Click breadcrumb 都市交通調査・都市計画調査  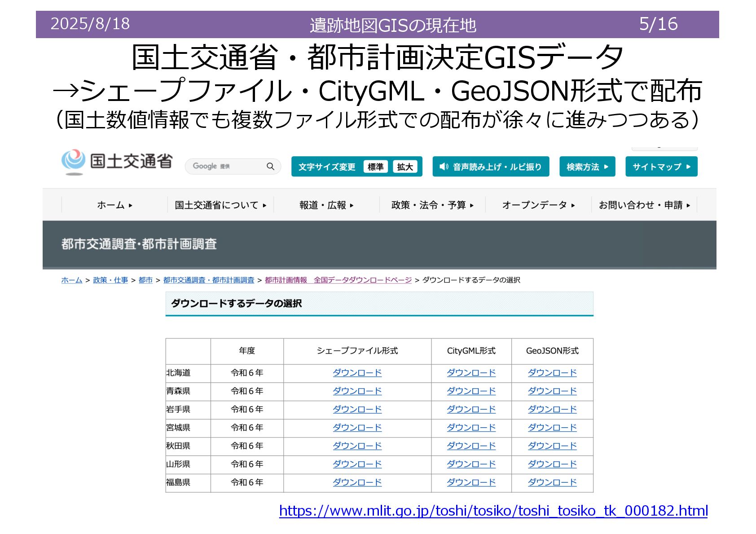(209, 280)
